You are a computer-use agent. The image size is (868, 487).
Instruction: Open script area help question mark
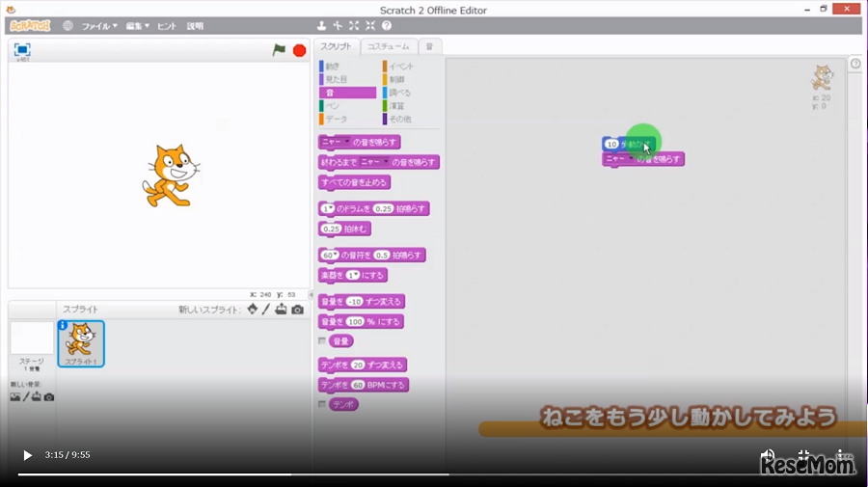coord(855,64)
